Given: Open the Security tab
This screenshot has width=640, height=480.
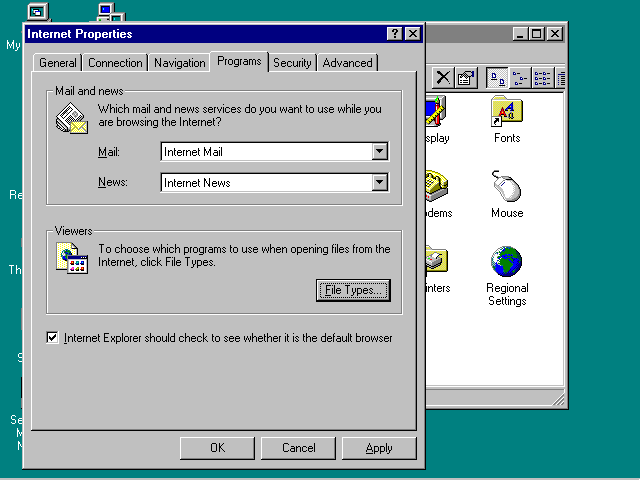Looking at the screenshot, I should point(292,63).
